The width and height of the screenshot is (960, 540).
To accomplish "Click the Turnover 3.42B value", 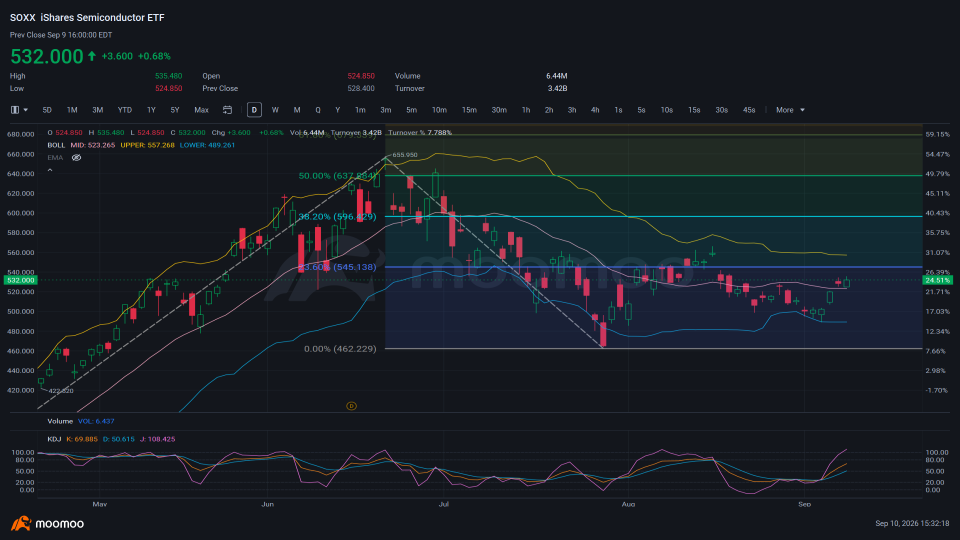I will (x=557, y=88).
